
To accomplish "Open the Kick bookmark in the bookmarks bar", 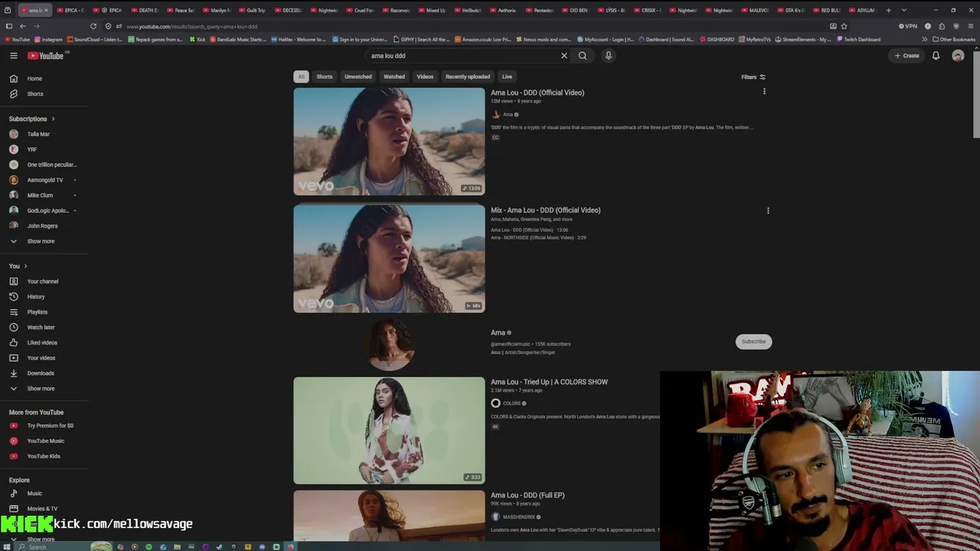I will 198,39.
